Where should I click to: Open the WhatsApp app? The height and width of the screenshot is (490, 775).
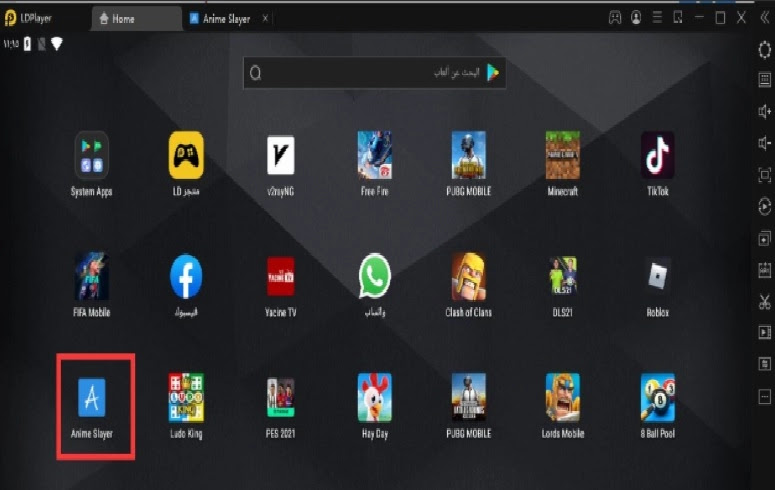pyautogui.click(x=375, y=276)
